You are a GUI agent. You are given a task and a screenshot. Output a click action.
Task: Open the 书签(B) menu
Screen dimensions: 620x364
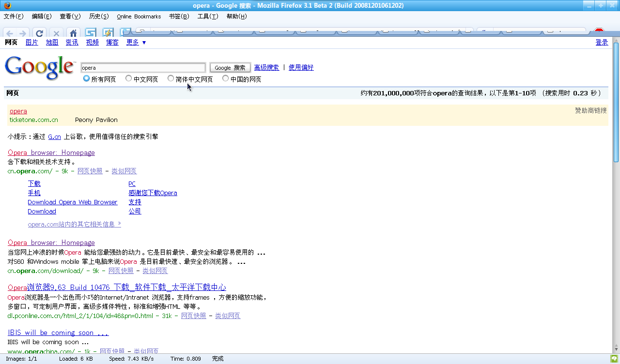179,16
